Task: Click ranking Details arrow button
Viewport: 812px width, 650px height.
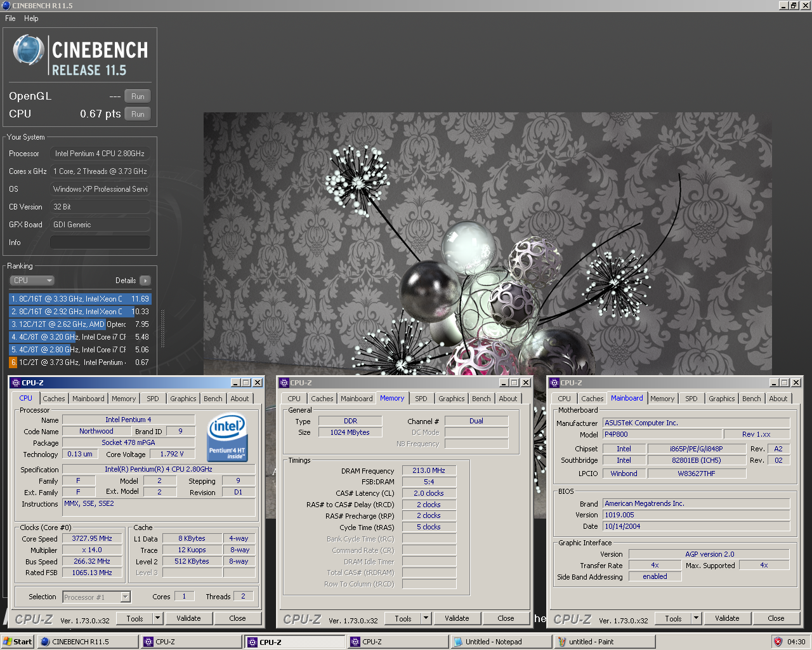Action: (145, 281)
